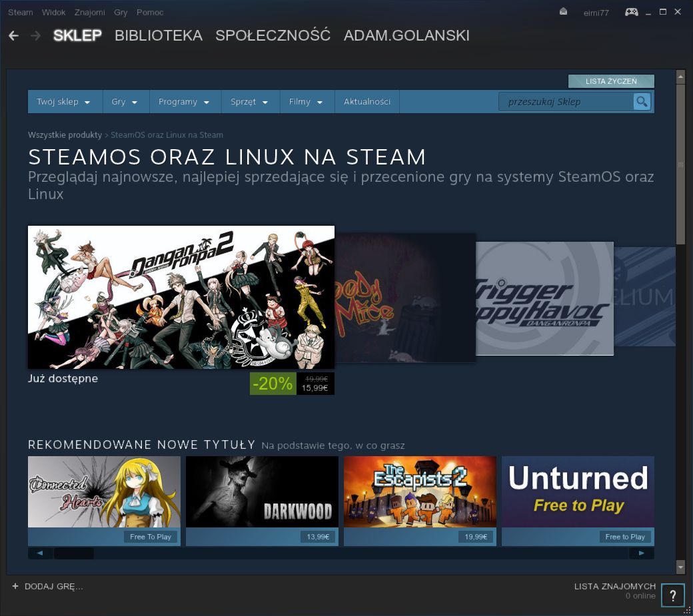Click the recommended titles horizontal scrollbar thumb

click(x=74, y=553)
